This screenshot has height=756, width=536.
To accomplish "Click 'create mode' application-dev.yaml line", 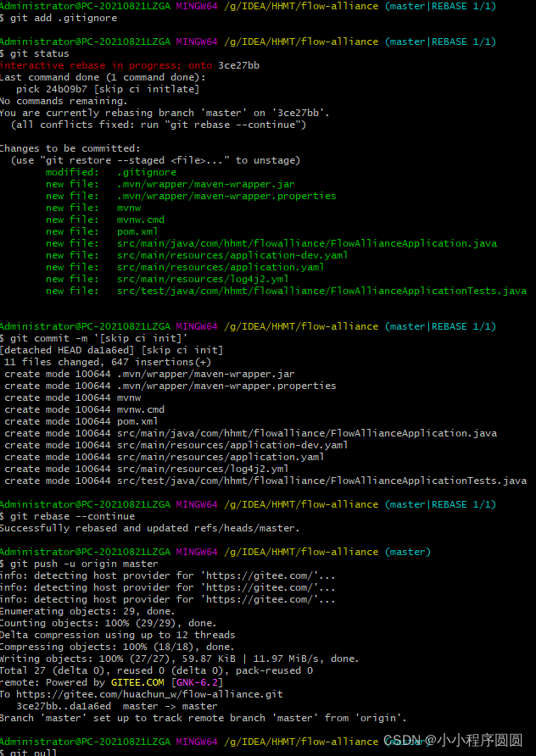I will (176, 445).
